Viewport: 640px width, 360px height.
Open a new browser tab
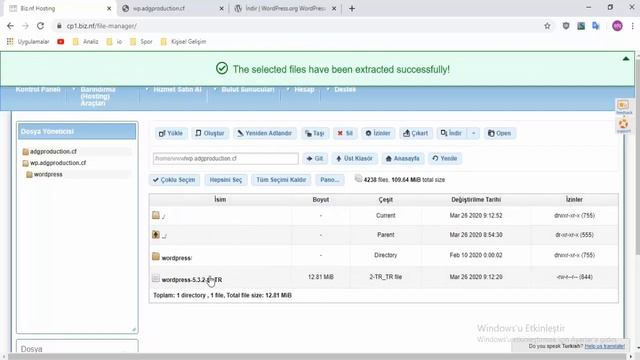pyautogui.click(x=352, y=9)
